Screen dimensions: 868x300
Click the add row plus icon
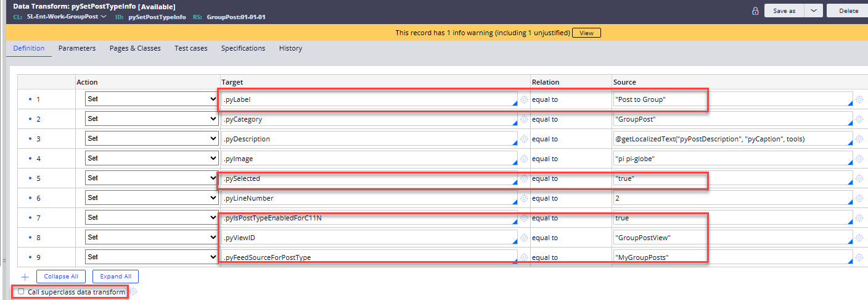coord(25,277)
